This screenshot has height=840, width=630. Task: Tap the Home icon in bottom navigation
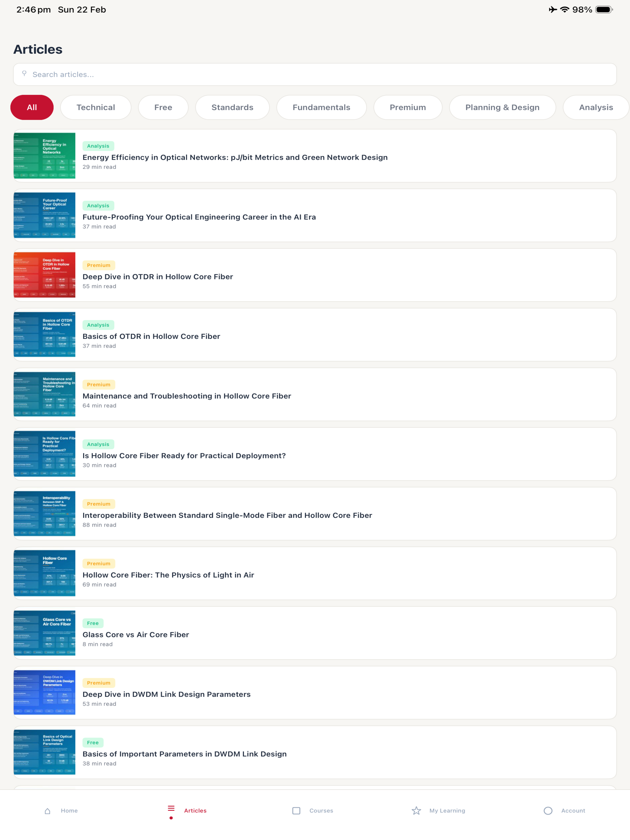click(47, 811)
